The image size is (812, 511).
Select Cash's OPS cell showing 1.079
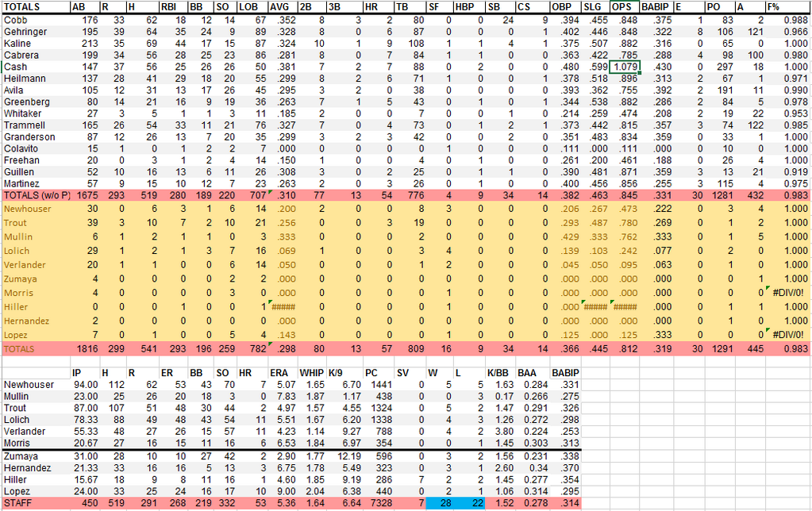point(625,67)
